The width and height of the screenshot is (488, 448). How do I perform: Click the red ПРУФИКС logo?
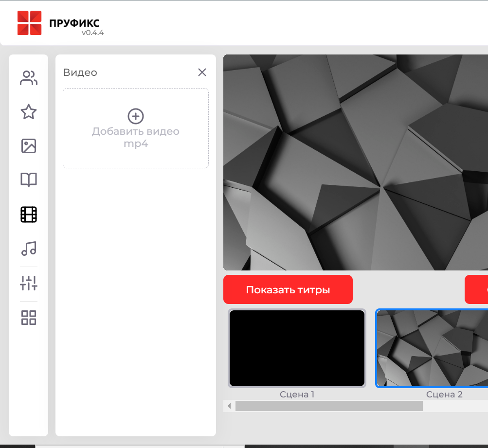29,23
